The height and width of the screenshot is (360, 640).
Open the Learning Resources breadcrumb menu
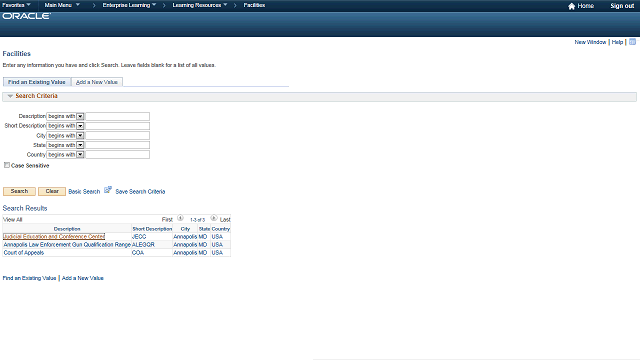pyautogui.click(x=200, y=5)
